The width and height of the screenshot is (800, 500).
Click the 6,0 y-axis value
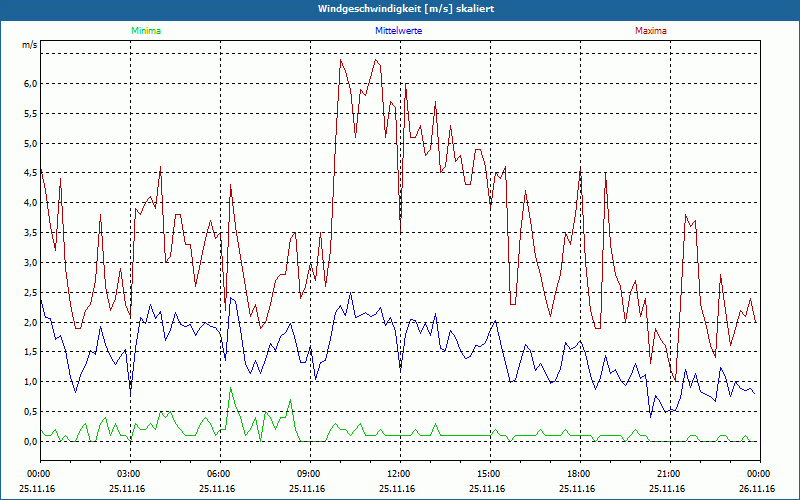(x=31, y=84)
